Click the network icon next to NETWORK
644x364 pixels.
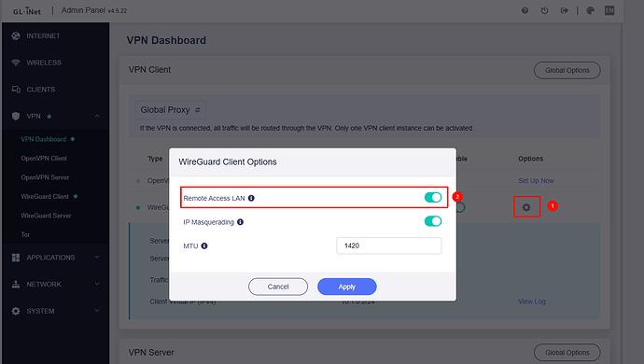(x=16, y=285)
